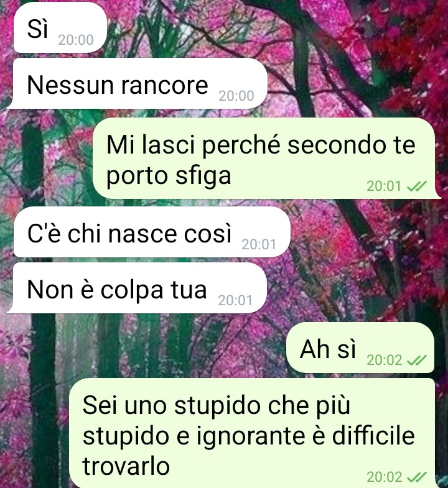This screenshot has width=448, height=488.
Task: Click the 20:02 timestamp on the last message
Action: click(x=385, y=477)
